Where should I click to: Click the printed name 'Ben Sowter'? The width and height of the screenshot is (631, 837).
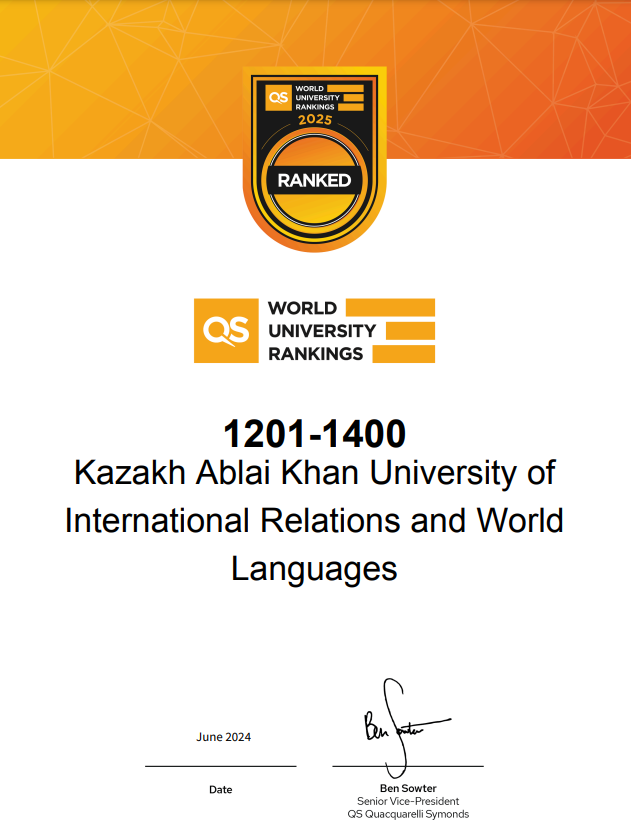pyautogui.click(x=408, y=788)
